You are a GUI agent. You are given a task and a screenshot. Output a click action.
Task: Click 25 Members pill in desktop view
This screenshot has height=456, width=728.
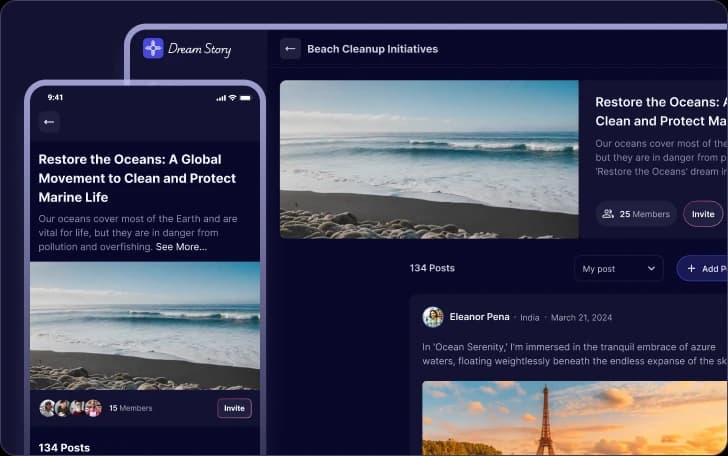pyautogui.click(x=637, y=214)
